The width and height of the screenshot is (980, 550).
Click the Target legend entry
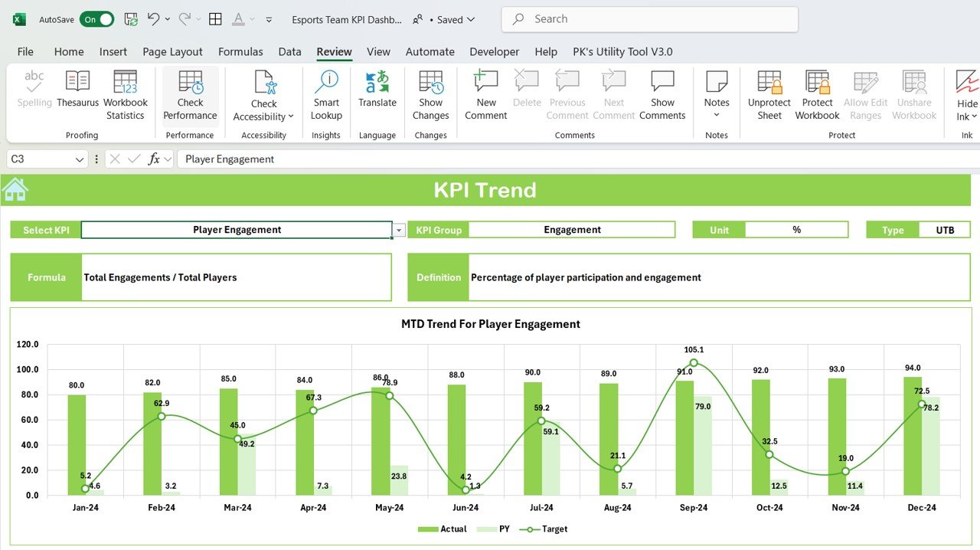[x=544, y=529]
